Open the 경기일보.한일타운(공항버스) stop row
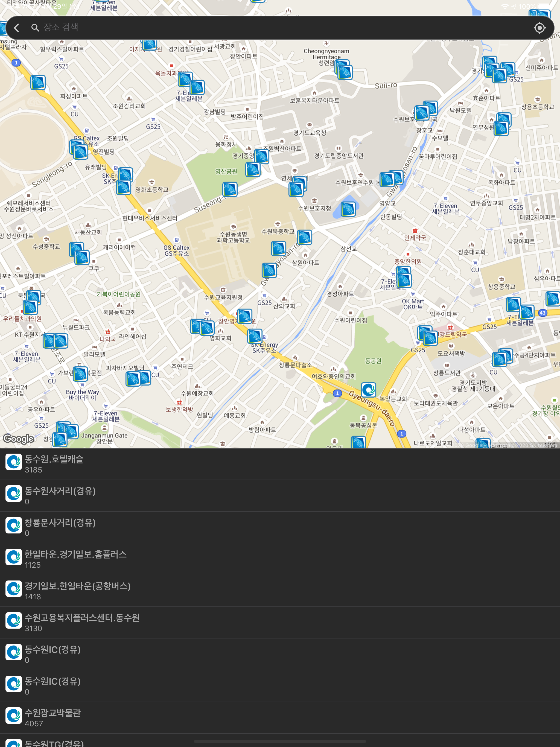Image resolution: width=560 pixels, height=747 pixels. pyautogui.click(x=280, y=591)
